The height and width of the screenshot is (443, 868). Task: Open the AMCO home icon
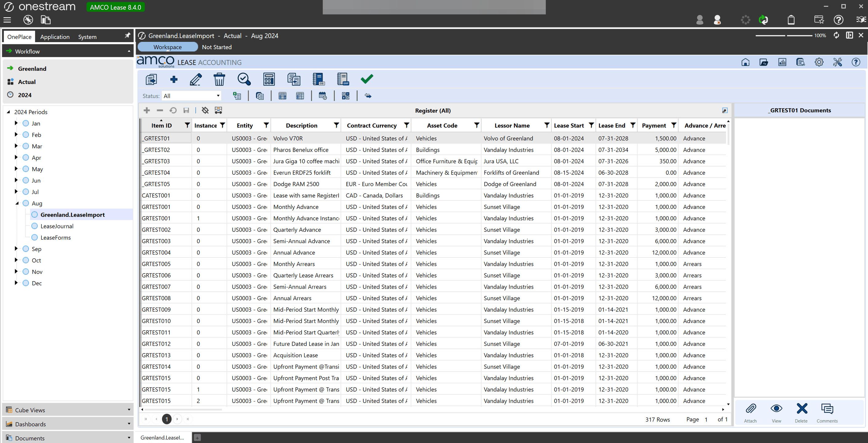[x=745, y=62]
